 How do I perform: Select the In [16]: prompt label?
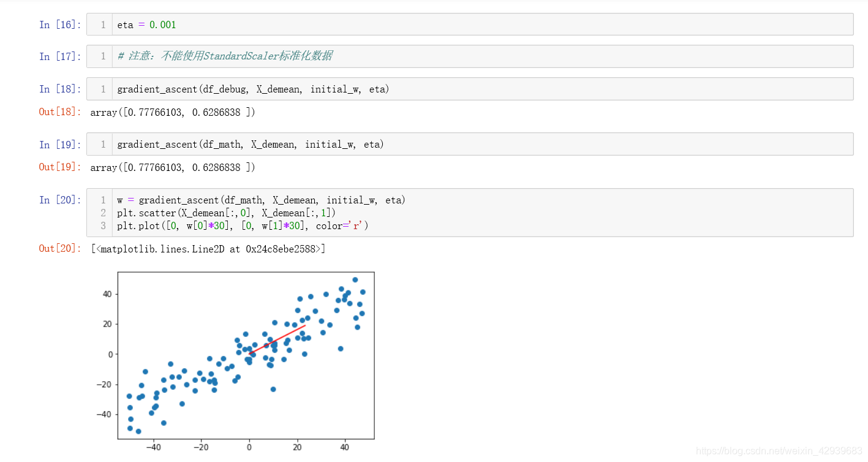[x=60, y=25]
